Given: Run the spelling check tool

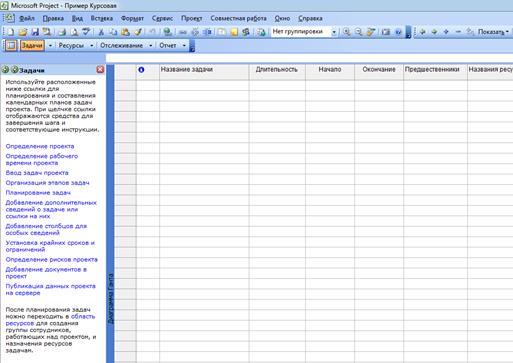Looking at the screenshot, I should click(x=86, y=32).
